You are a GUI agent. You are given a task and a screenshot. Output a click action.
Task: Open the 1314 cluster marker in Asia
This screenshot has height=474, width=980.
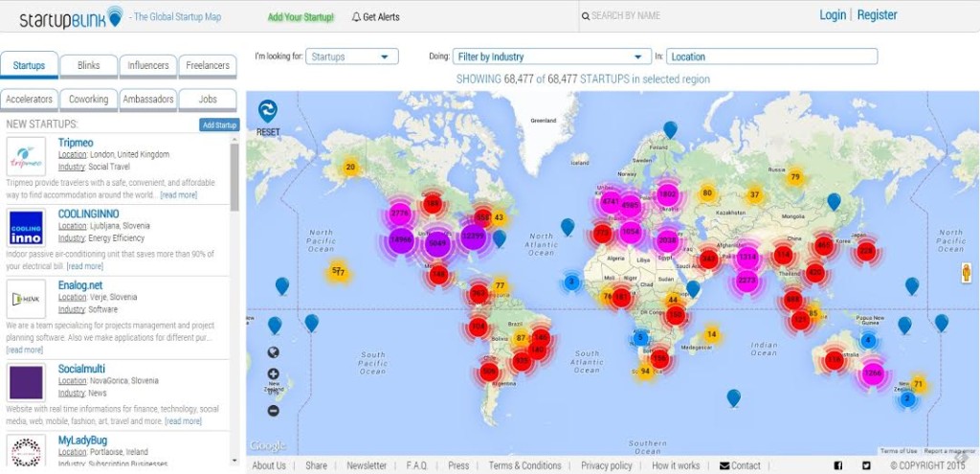pos(747,257)
